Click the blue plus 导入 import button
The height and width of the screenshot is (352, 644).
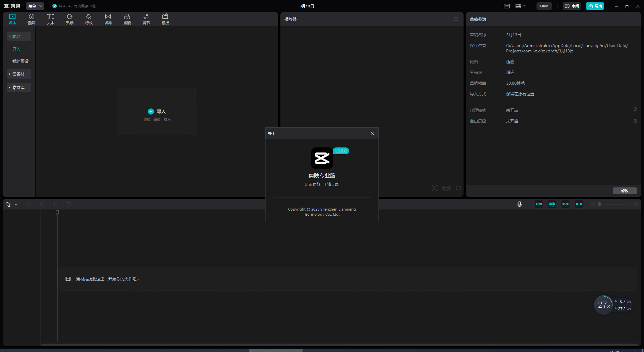click(x=157, y=112)
